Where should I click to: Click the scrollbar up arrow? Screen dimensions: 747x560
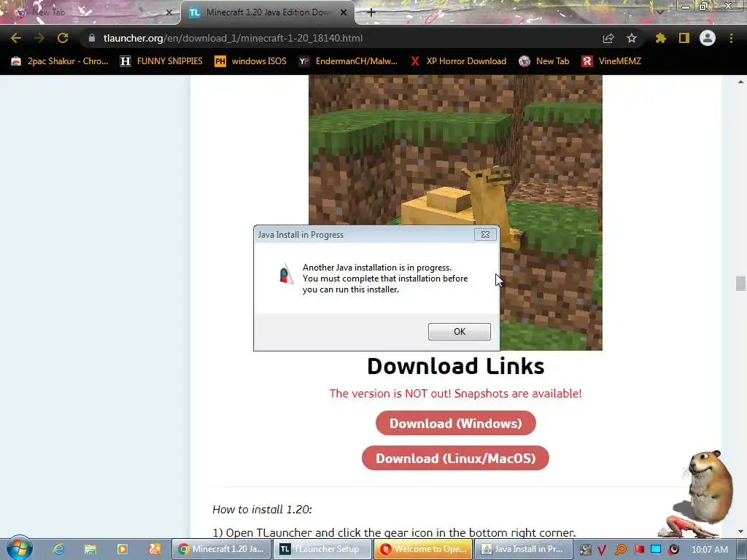740,82
